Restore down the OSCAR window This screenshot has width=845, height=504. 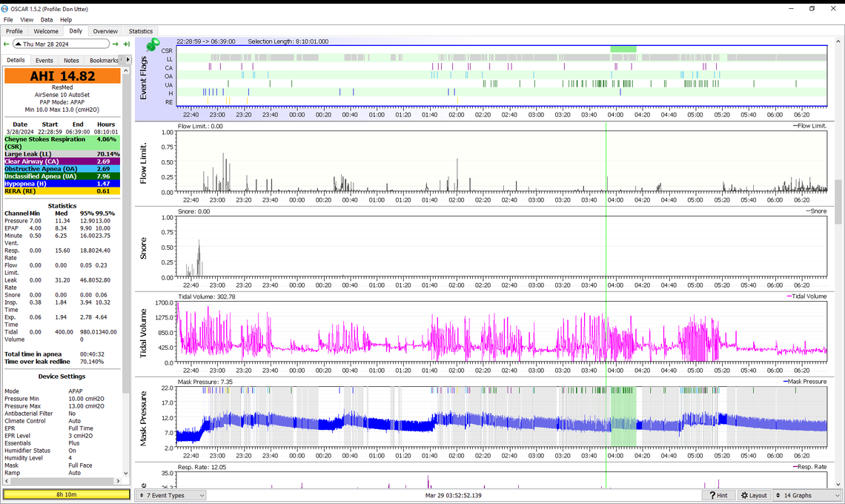[x=812, y=8]
